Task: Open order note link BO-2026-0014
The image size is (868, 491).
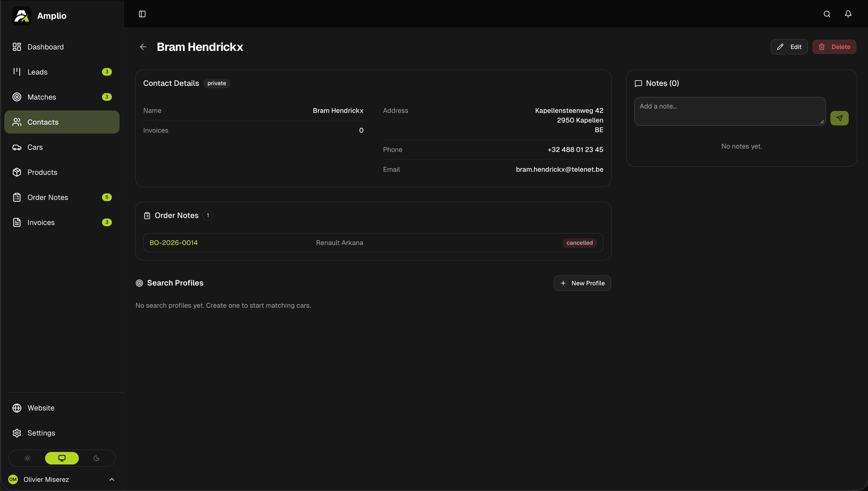Action: tap(174, 243)
